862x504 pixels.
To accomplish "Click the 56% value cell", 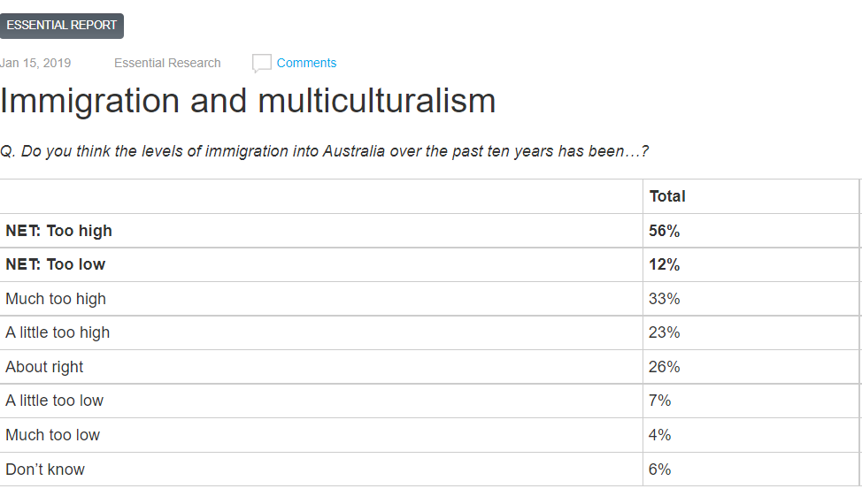I will click(x=664, y=231).
